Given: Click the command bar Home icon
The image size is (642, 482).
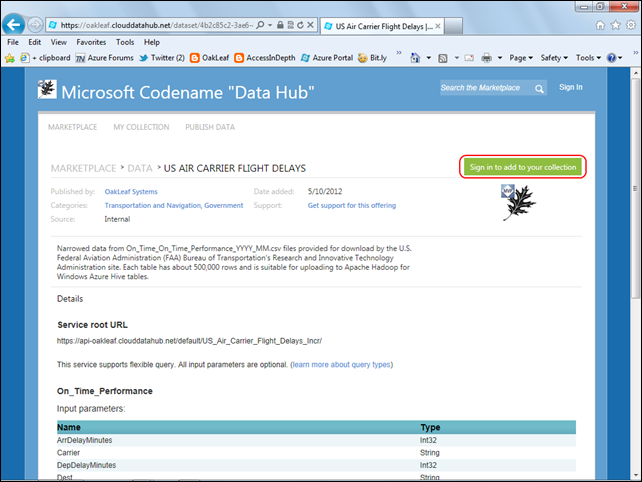Looking at the screenshot, I should pyautogui.click(x=415, y=58).
